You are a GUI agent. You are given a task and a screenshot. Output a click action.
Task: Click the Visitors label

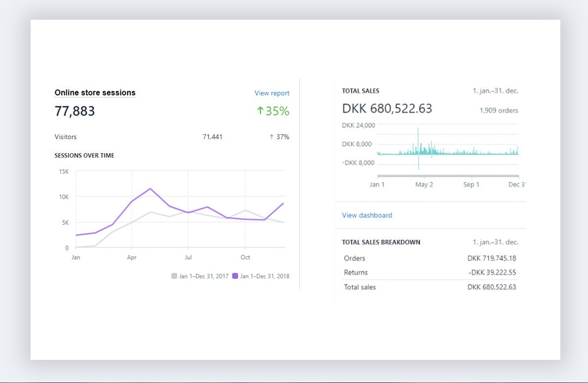(66, 137)
